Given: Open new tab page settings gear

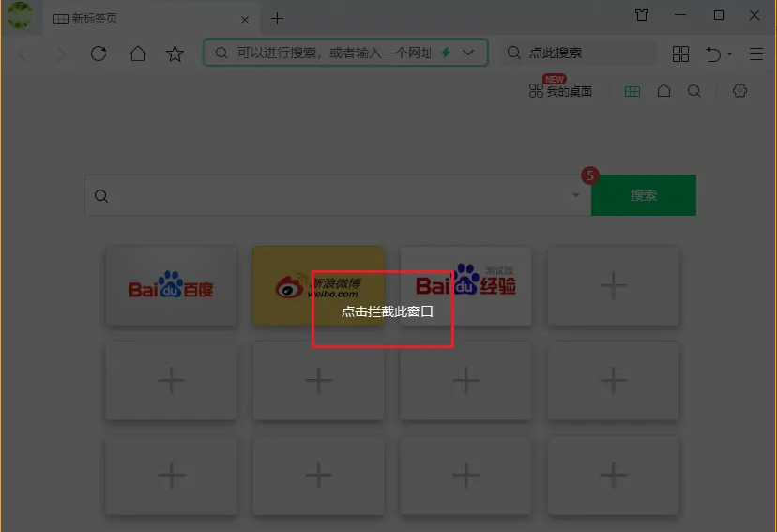Looking at the screenshot, I should coord(739,91).
